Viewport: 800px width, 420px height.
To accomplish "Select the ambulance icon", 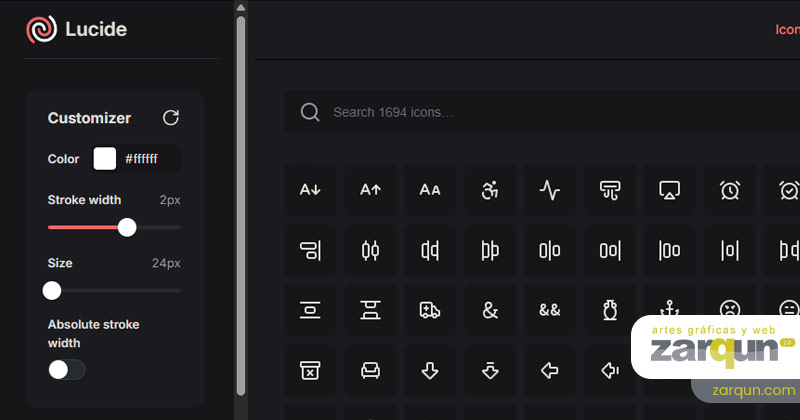I will pos(430,310).
